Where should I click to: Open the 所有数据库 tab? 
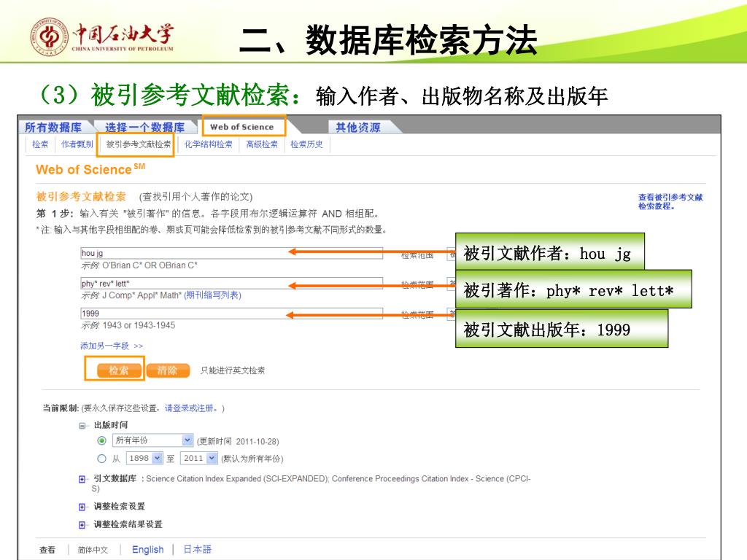click(53, 127)
